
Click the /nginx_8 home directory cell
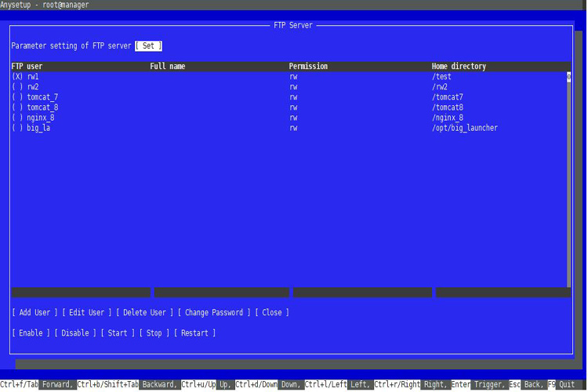click(448, 118)
